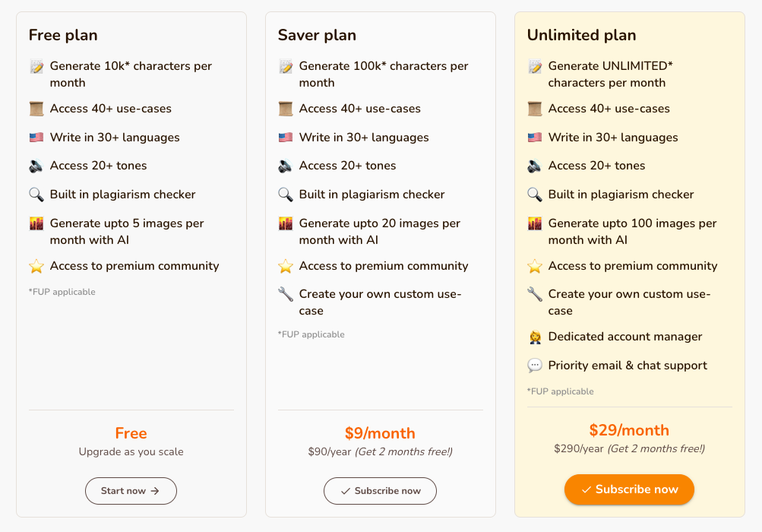This screenshot has width=762, height=532.
Task: Click the headphones icon beside Access 20+ tones
Action: point(36,166)
